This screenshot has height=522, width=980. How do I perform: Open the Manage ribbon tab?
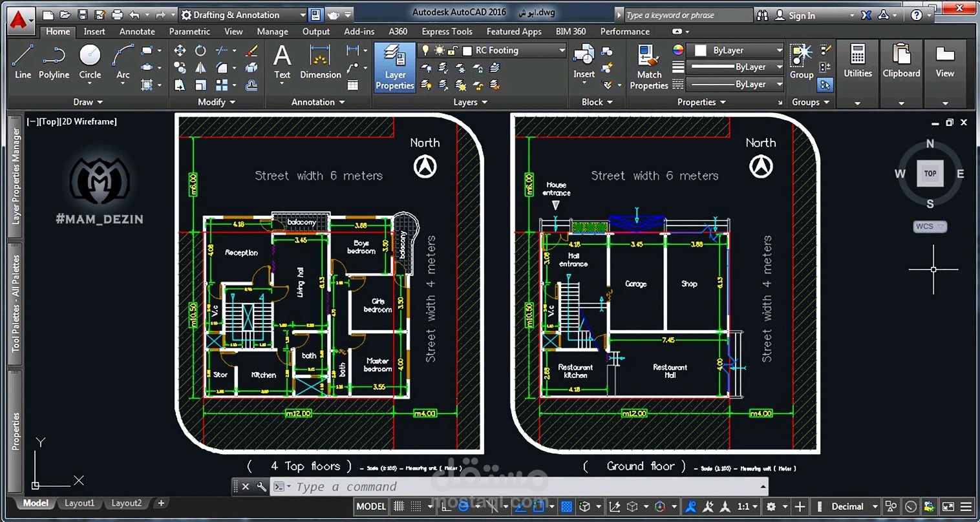coord(272,32)
